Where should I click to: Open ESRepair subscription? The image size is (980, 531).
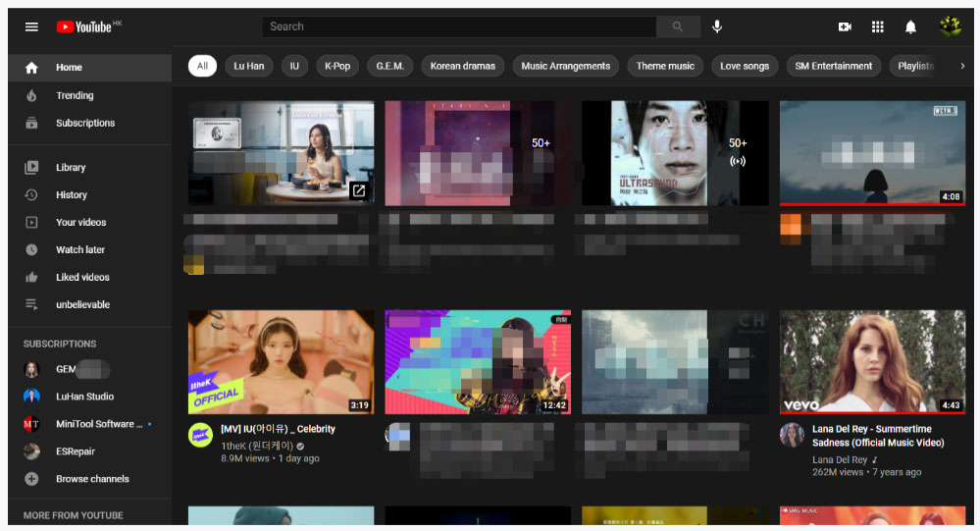tap(90, 451)
